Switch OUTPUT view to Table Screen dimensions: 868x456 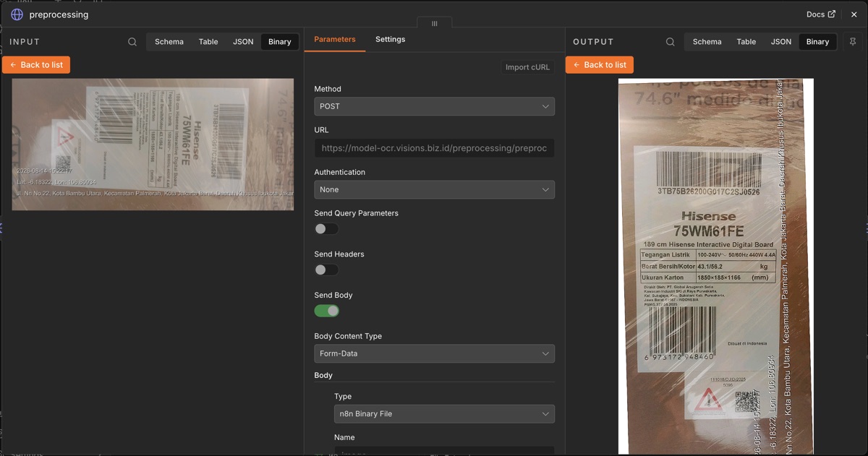[746, 42]
